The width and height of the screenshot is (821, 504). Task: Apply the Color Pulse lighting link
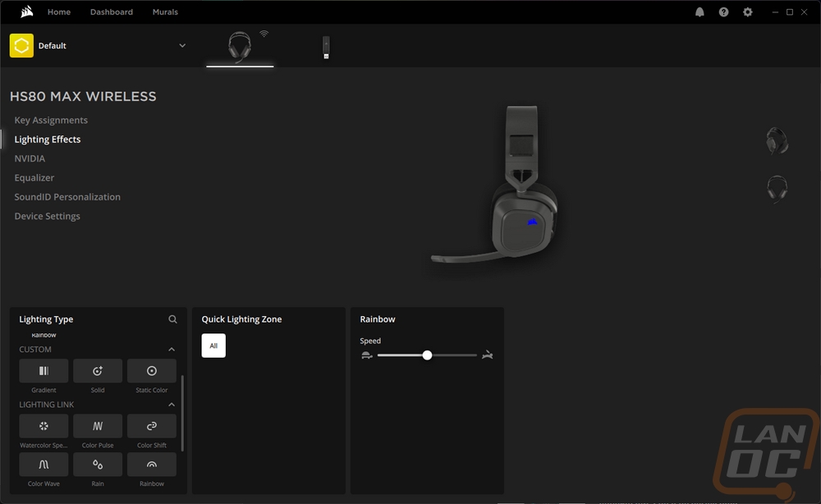pyautogui.click(x=98, y=426)
